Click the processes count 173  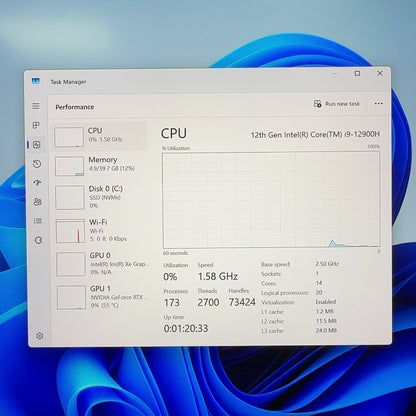click(172, 303)
